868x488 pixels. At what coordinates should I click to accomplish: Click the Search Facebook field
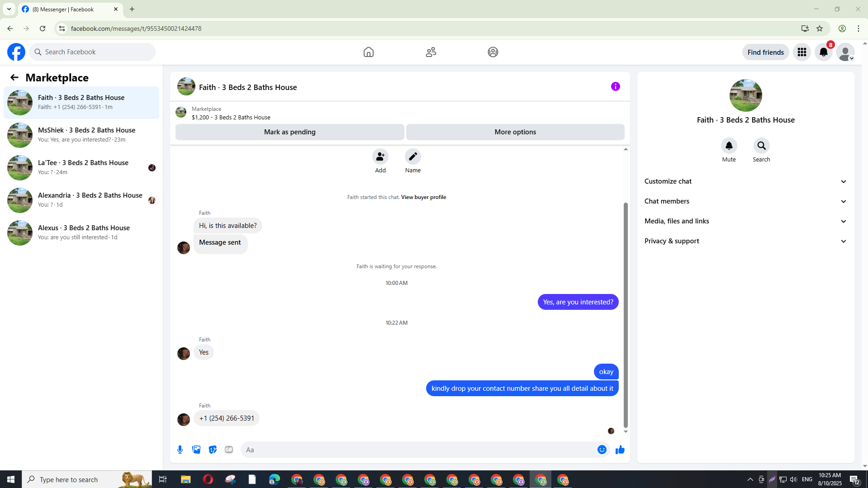point(93,52)
